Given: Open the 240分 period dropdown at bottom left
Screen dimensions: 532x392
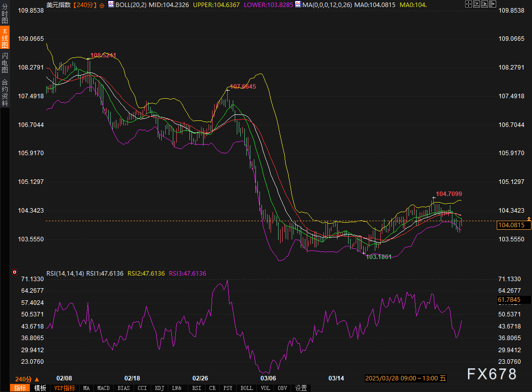Looking at the screenshot, I should 27,379.
